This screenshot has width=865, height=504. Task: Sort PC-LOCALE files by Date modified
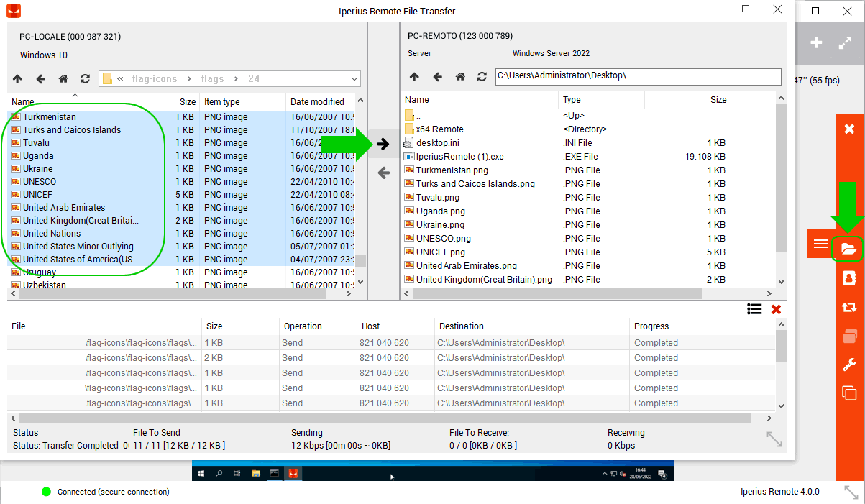[x=317, y=102]
